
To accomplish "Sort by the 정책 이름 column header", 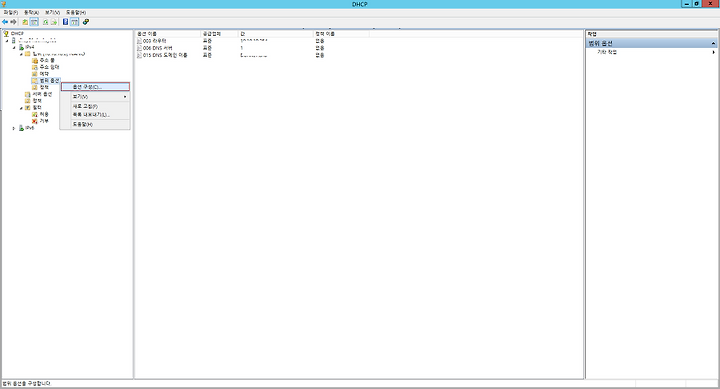I will (x=341, y=34).
